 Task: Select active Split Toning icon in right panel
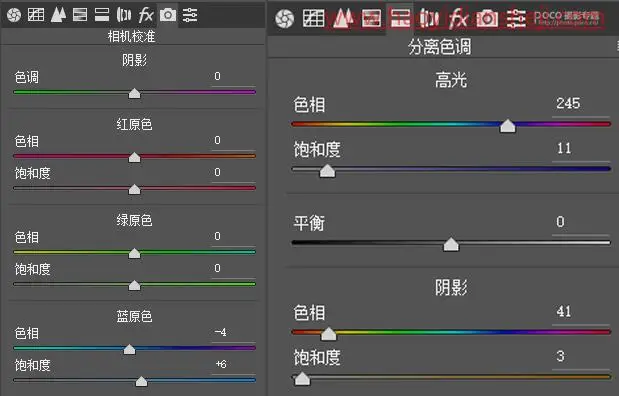pyautogui.click(x=400, y=19)
